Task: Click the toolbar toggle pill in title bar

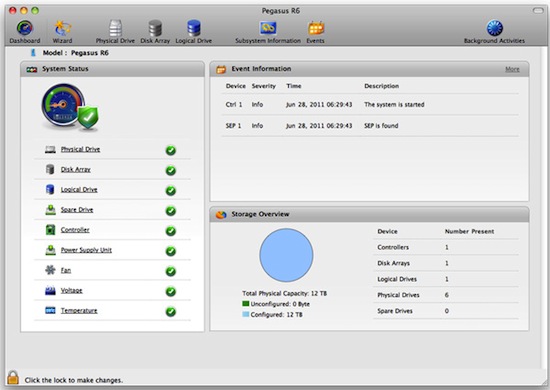Action: 538,11
